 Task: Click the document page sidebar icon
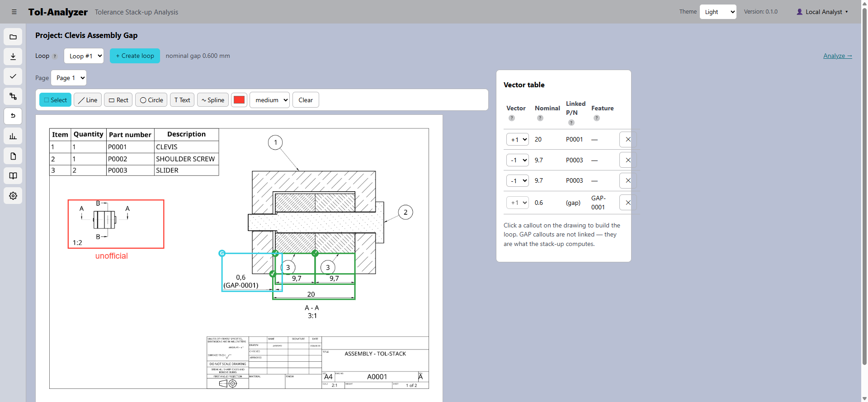click(x=13, y=156)
